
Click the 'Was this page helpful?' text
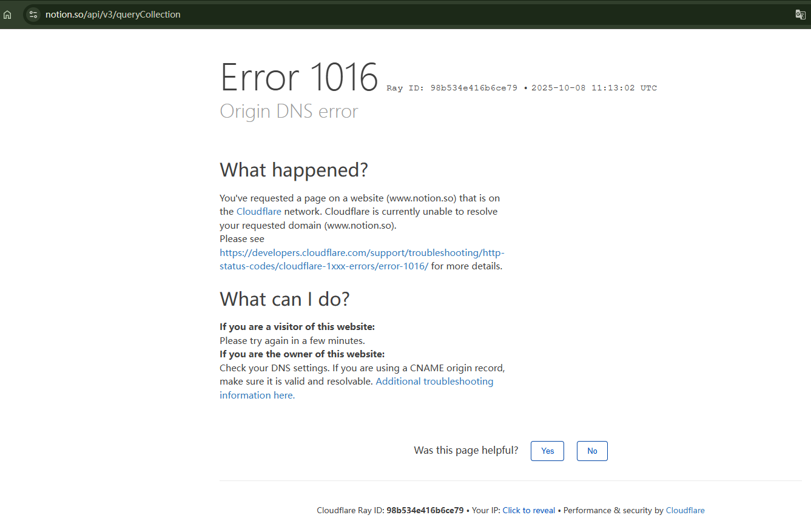(x=466, y=451)
